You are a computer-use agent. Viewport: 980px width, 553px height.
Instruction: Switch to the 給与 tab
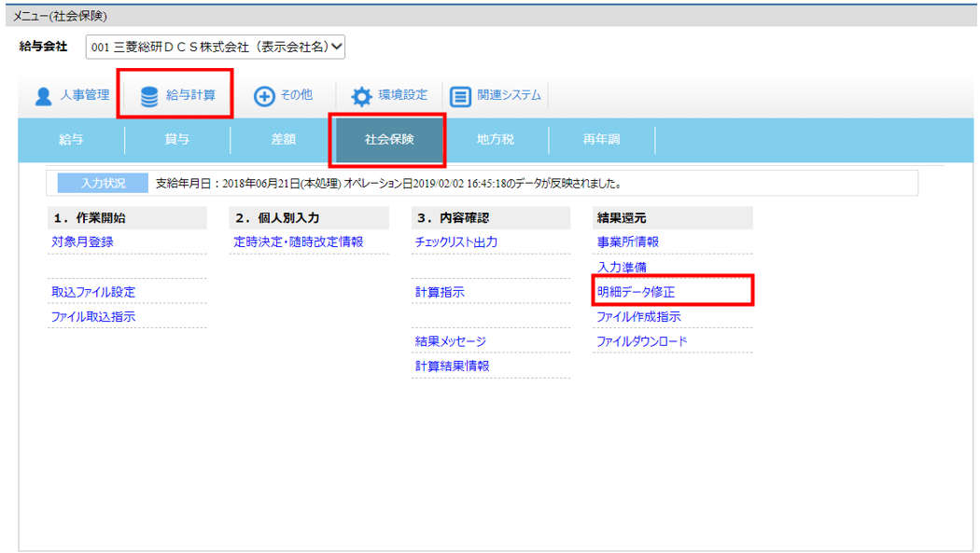(x=71, y=139)
